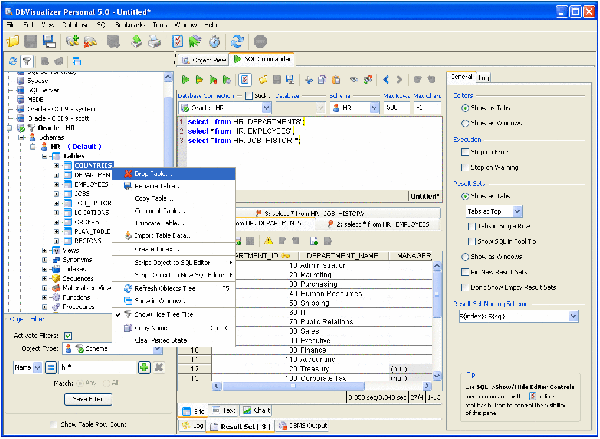The width and height of the screenshot is (600, 439).
Task: Click the open folder icon in main toolbar
Action: (12, 41)
